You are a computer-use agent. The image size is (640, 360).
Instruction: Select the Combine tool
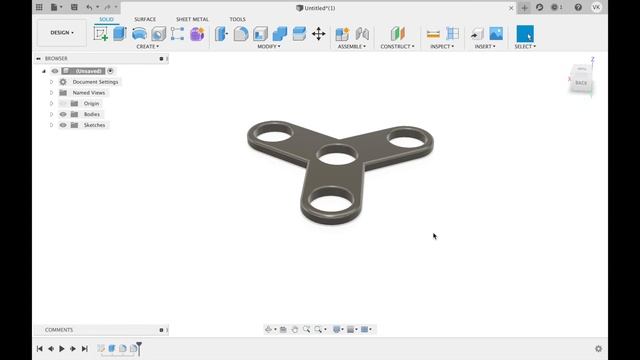click(280, 34)
